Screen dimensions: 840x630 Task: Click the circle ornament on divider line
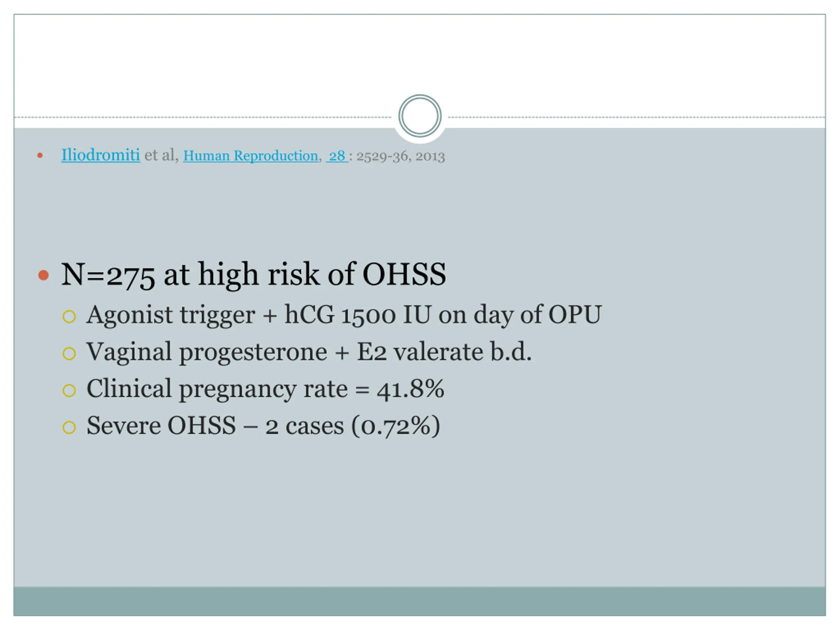coord(420,116)
